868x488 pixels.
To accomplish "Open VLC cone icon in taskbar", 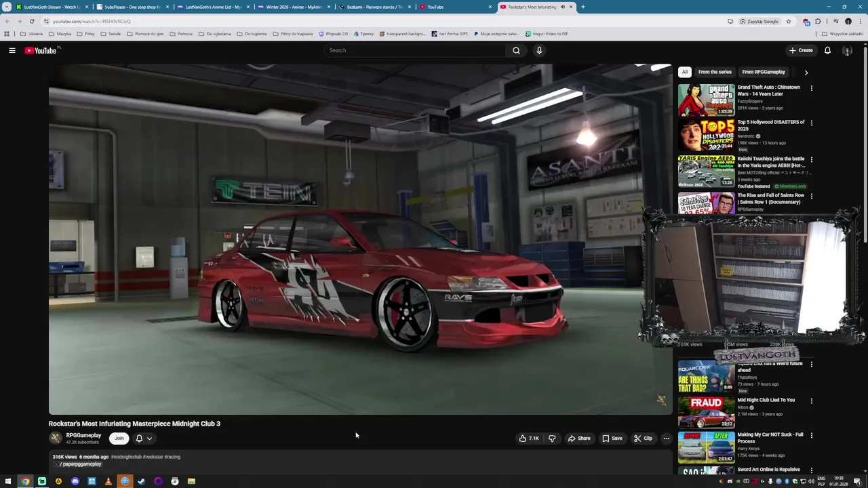I will [108, 481].
